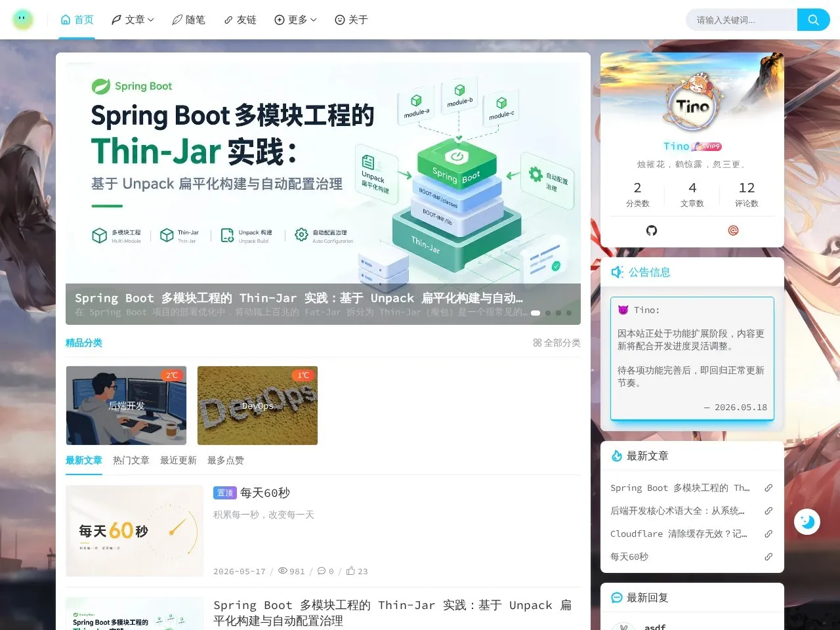The width and height of the screenshot is (840, 630).
Task: Click the chain link icon beside 友链
Action: coord(228,20)
